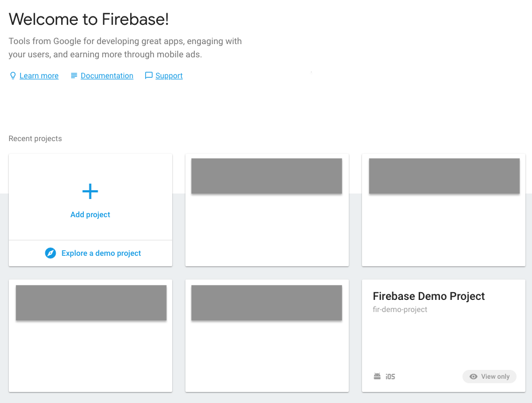Image resolution: width=532 pixels, height=403 pixels.
Task: Click the fir-demo-project identifier text
Action: pos(400,309)
